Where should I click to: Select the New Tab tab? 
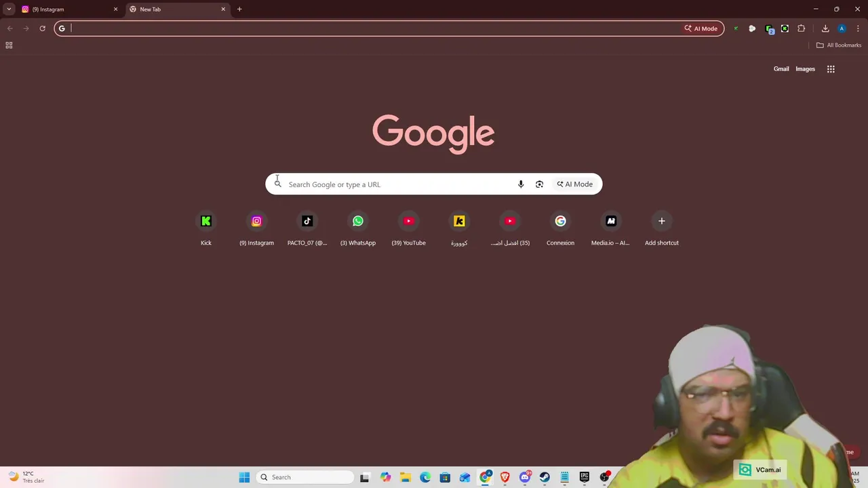(x=177, y=9)
